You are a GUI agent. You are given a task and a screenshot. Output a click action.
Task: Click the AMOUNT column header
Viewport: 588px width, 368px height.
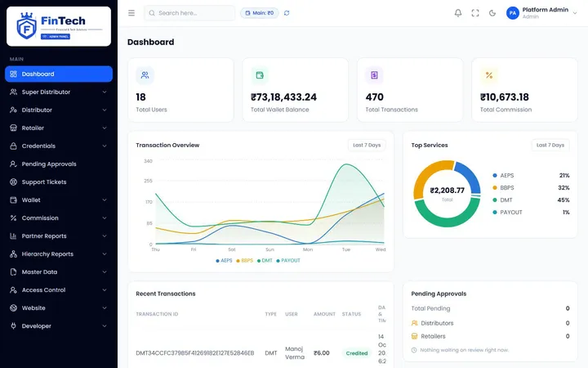pyautogui.click(x=324, y=314)
